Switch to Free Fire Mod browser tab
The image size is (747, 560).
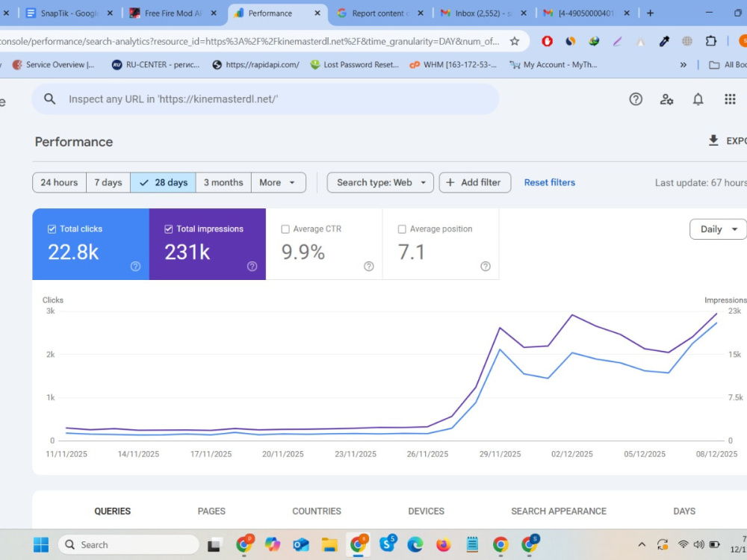173,13
